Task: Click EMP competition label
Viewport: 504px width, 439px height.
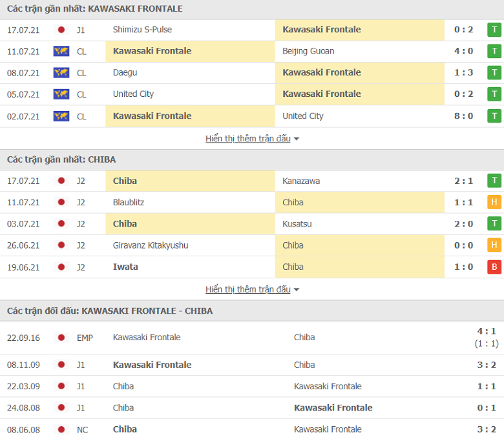Action: [85, 338]
